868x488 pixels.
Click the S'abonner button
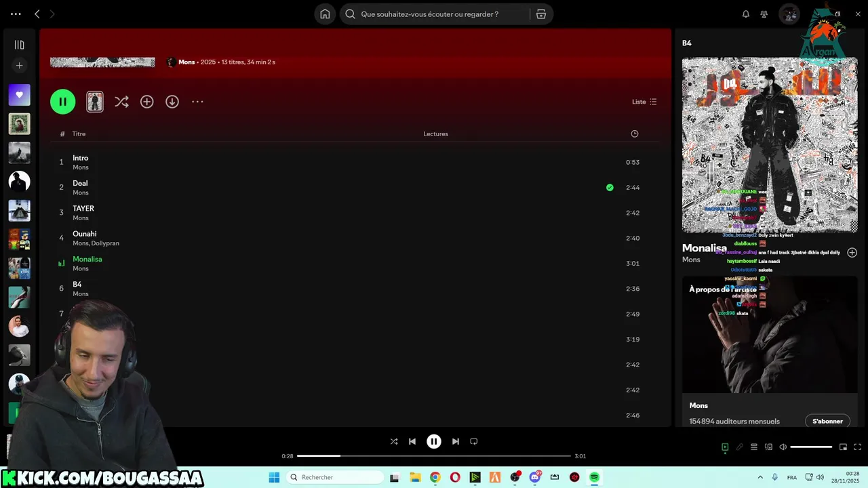[827, 422]
